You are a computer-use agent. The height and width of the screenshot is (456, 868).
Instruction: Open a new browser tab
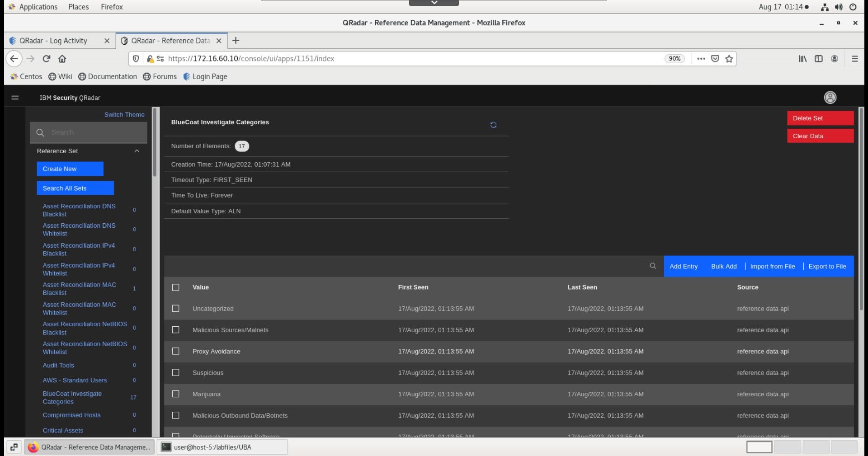tap(236, 41)
